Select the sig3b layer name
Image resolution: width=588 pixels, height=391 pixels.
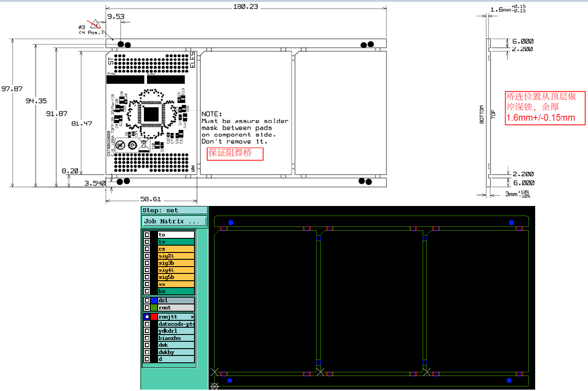pyautogui.click(x=176, y=263)
